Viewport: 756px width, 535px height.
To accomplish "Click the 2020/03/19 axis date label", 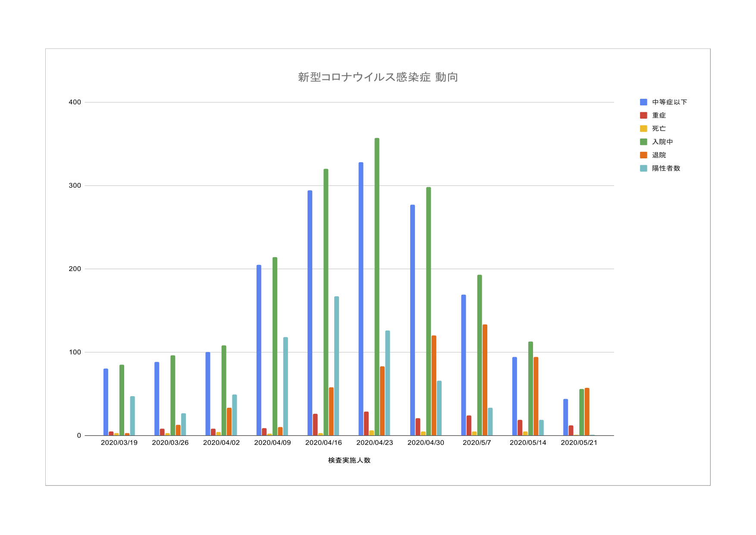I will [119, 443].
